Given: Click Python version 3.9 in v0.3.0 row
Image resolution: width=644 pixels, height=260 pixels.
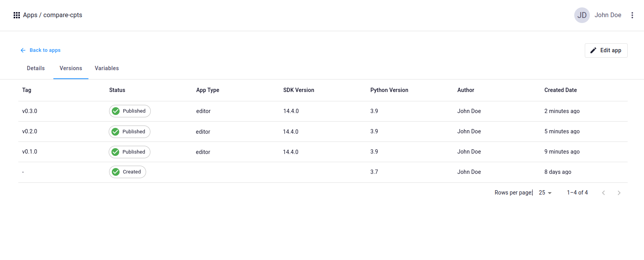Looking at the screenshot, I should point(374,111).
